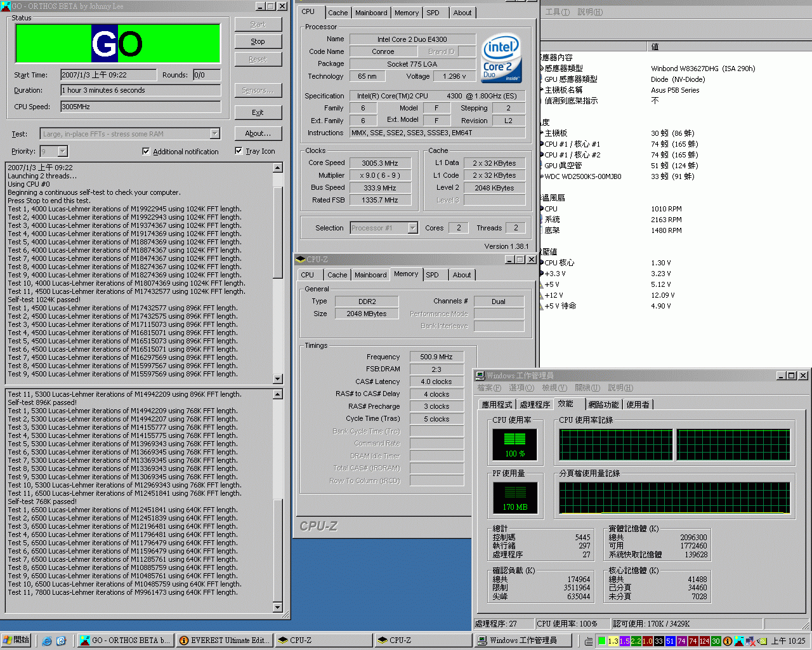The height and width of the screenshot is (650, 812).
Task: Open the ORTHOS tray icon
Action: (x=739, y=641)
